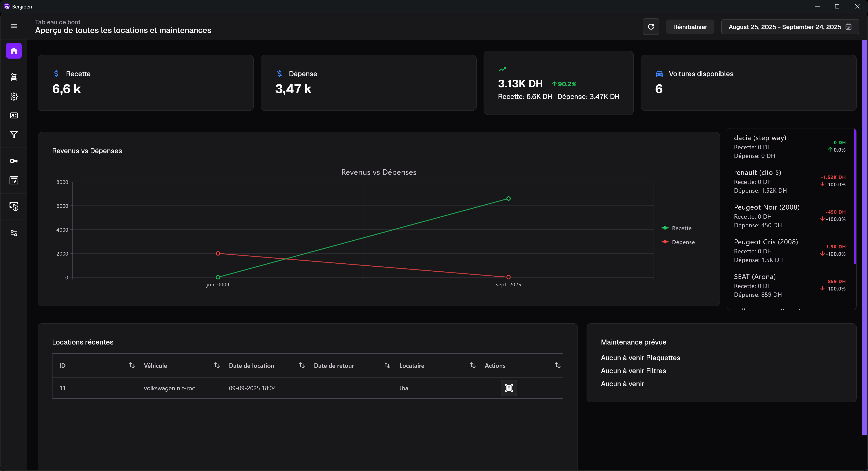Open the calendar icon in the sidebar
This screenshot has height=471, width=868.
coord(13,180)
